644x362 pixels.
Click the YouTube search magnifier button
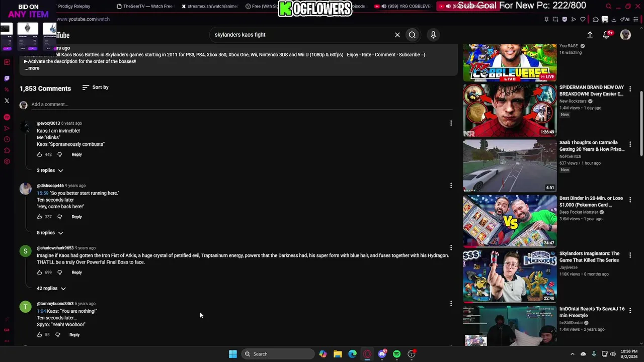pyautogui.click(x=412, y=35)
